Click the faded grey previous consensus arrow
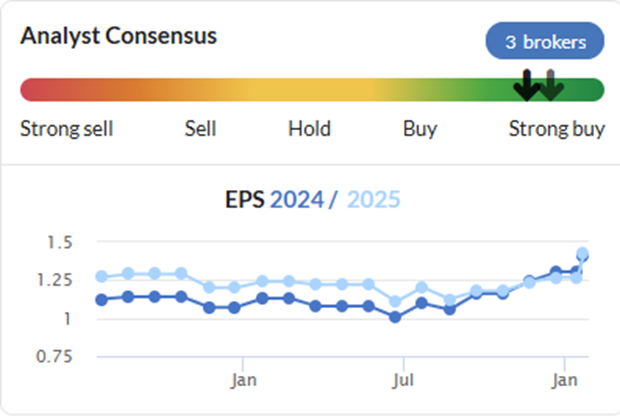The width and height of the screenshot is (620, 417). click(551, 85)
